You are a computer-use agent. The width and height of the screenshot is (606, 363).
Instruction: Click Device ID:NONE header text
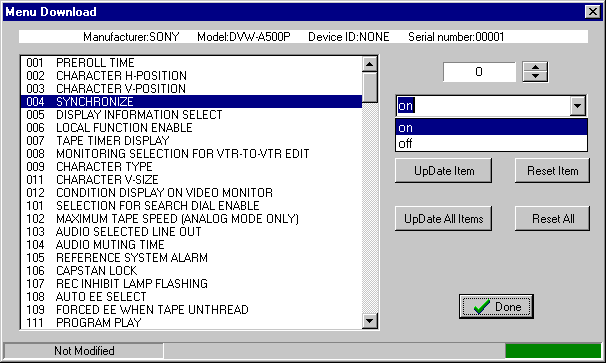point(349,37)
